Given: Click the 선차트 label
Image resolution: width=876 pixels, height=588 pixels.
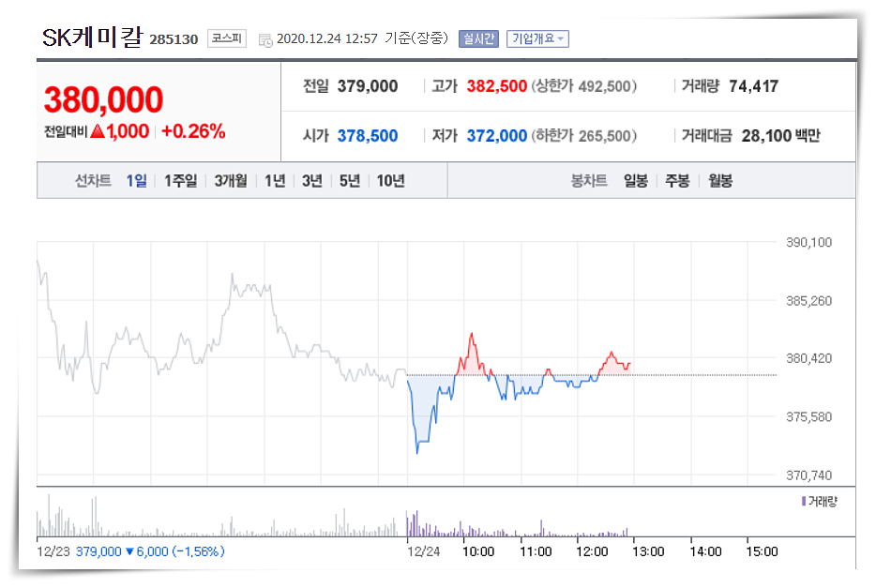Looking at the screenshot, I should [x=93, y=180].
